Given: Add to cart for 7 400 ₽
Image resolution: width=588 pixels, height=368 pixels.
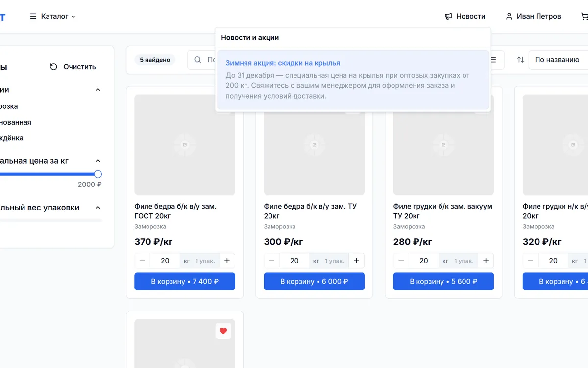Looking at the screenshot, I should tap(185, 282).
